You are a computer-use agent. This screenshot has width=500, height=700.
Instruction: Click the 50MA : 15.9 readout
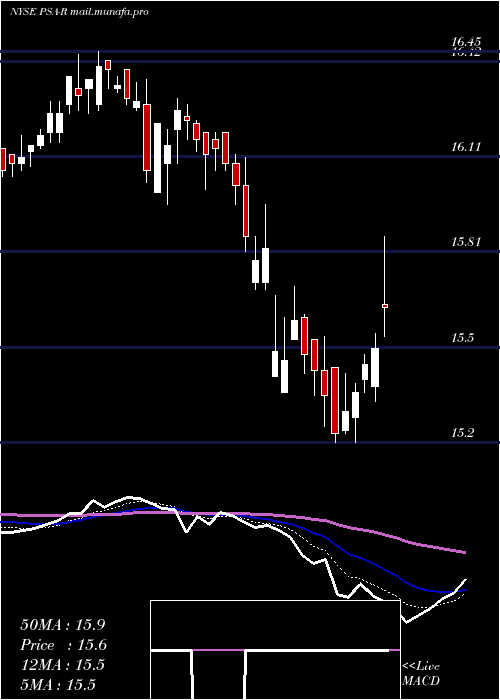pos(63,625)
